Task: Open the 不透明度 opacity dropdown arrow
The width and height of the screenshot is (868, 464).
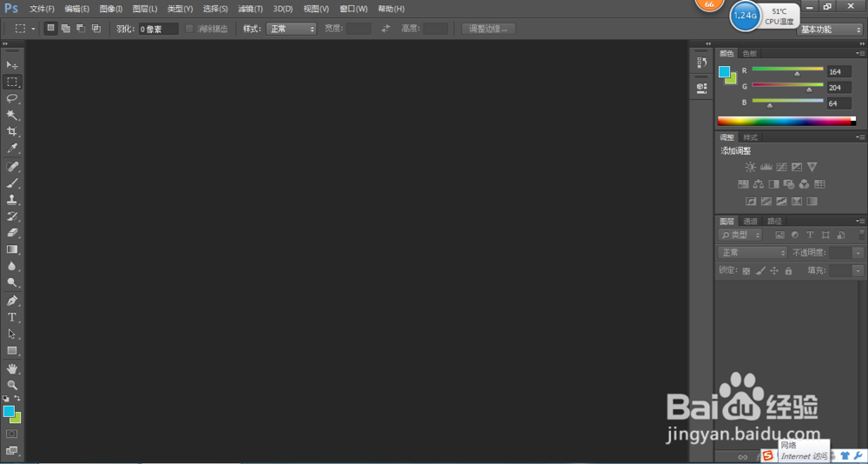Action: point(858,253)
